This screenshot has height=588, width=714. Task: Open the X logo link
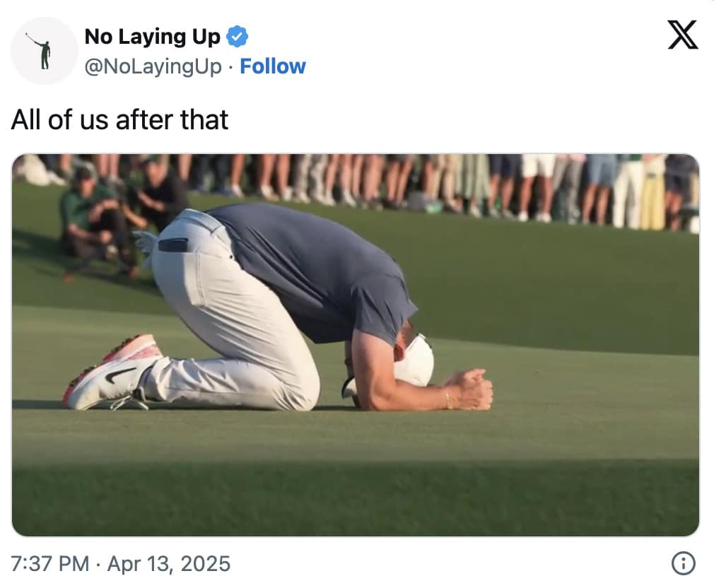click(x=682, y=35)
